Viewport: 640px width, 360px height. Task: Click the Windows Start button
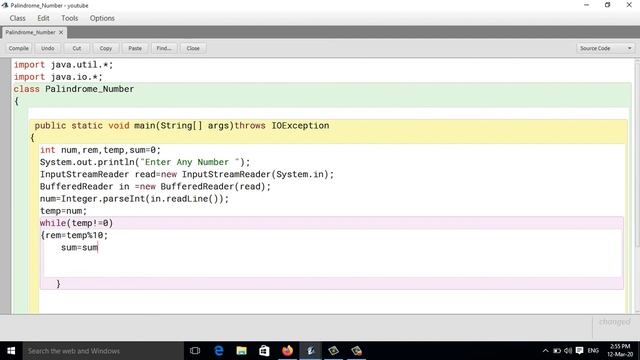(11, 351)
